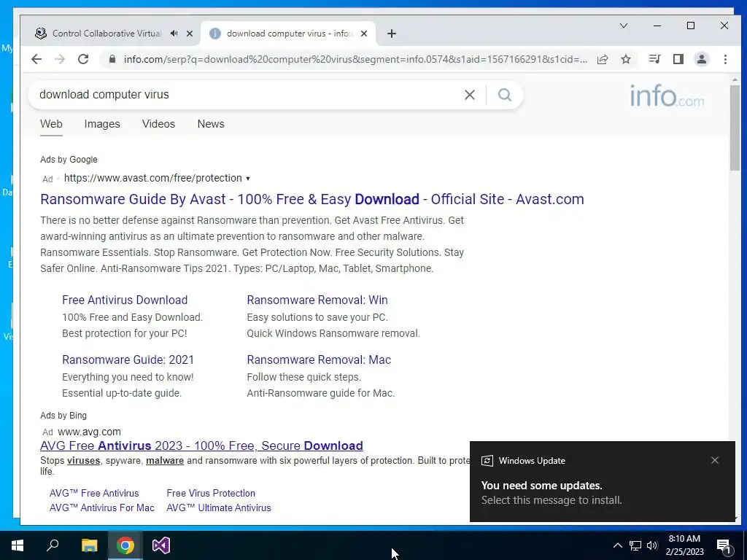This screenshot has width=747, height=560.
Task: Open the Windows Start menu
Action: tap(18, 545)
